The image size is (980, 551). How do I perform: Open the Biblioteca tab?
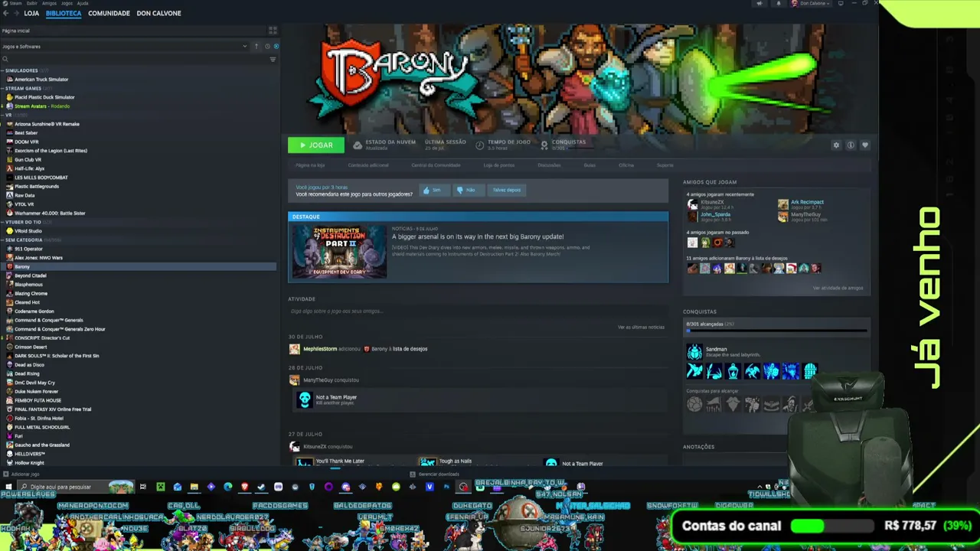pos(64,14)
